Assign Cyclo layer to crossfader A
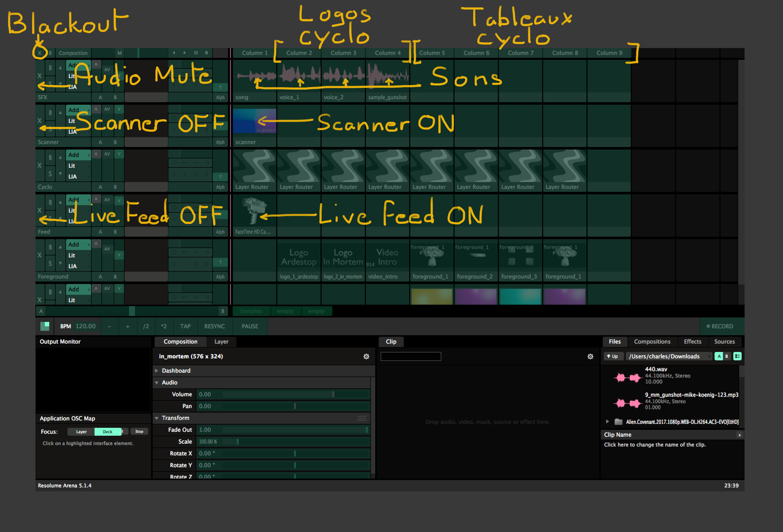The image size is (783, 532). coord(100,187)
